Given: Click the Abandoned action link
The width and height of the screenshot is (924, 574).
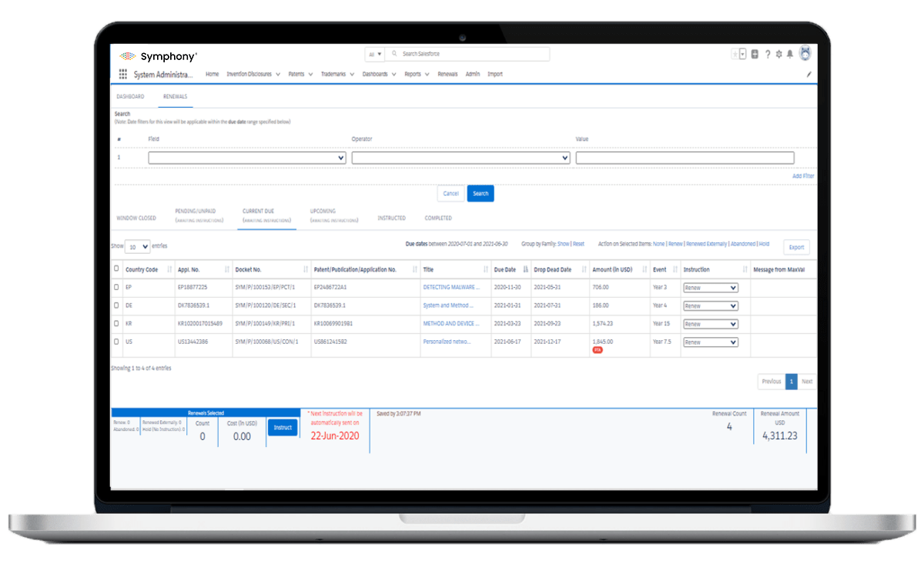Looking at the screenshot, I should click(743, 244).
